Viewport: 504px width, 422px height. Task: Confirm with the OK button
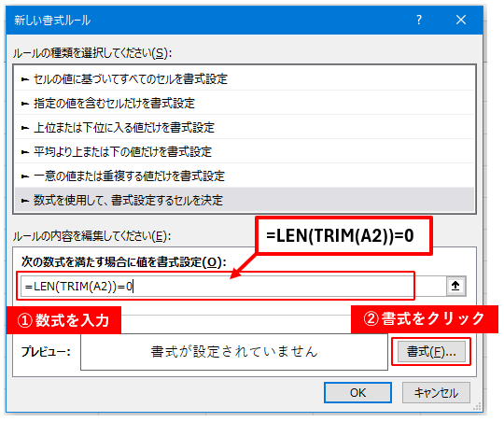click(357, 392)
